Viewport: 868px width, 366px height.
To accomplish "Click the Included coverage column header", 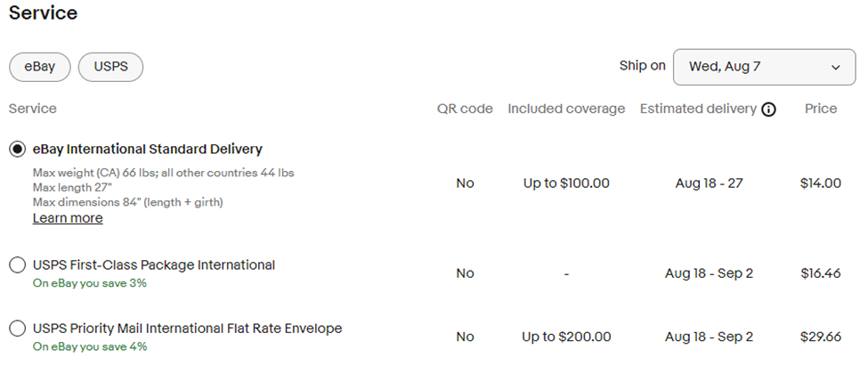I will (566, 109).
